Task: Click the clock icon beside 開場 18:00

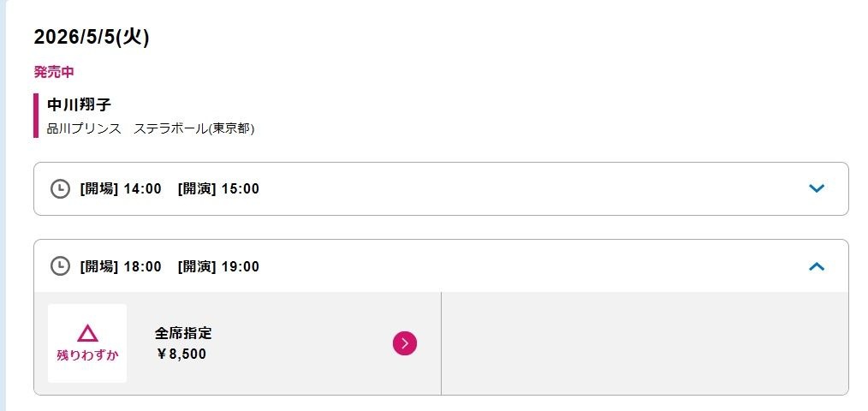Action: click(x=60, y=266)
